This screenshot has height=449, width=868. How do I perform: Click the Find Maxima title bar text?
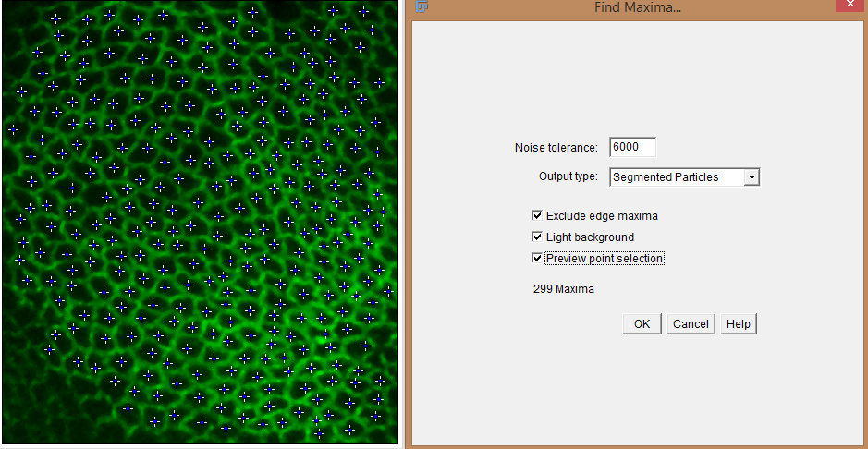[638, 8]
